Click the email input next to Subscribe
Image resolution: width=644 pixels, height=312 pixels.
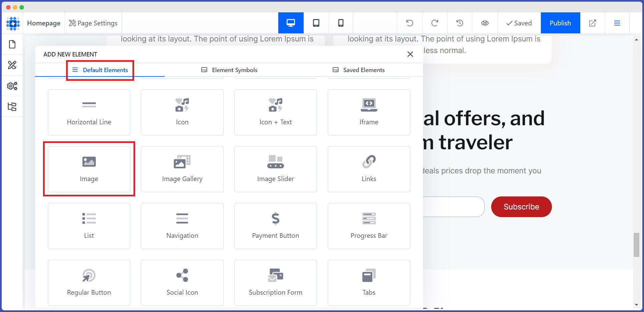click(x=454, y=207)
